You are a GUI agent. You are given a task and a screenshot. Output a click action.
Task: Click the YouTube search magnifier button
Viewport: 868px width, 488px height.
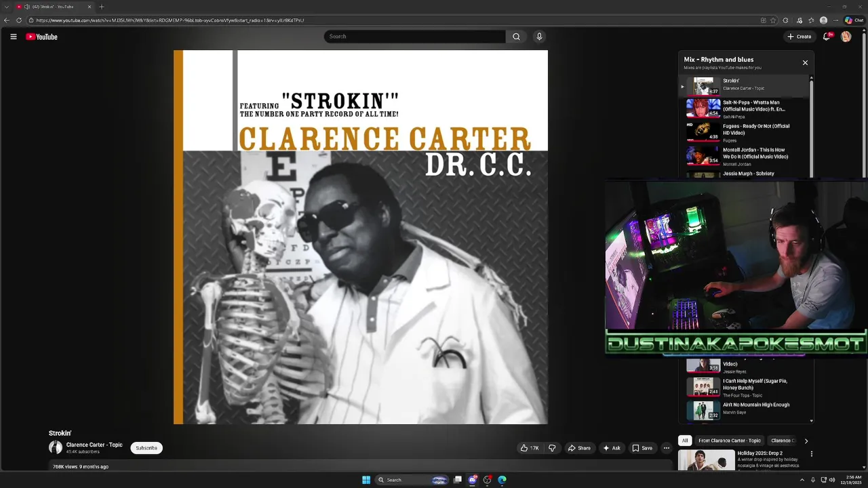(516, 37)
